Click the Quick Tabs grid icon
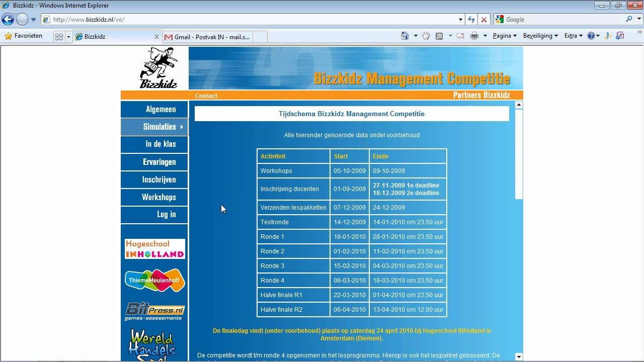 click(x=59, y=37)
